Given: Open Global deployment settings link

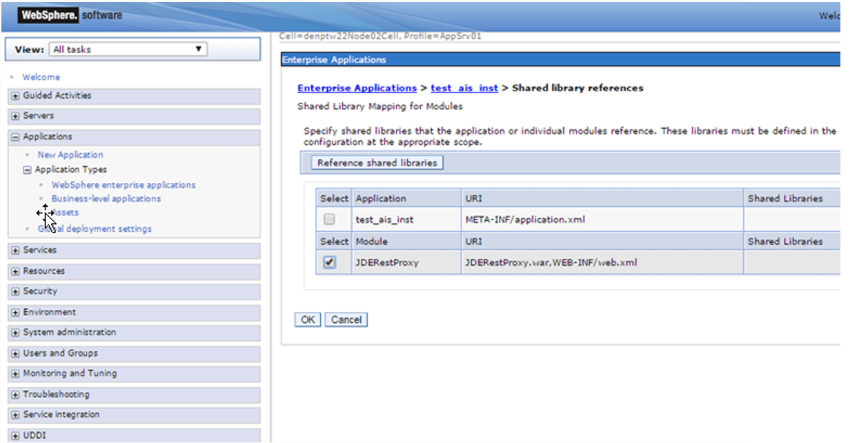Looking at the screenshot, I should coord(95,229).
